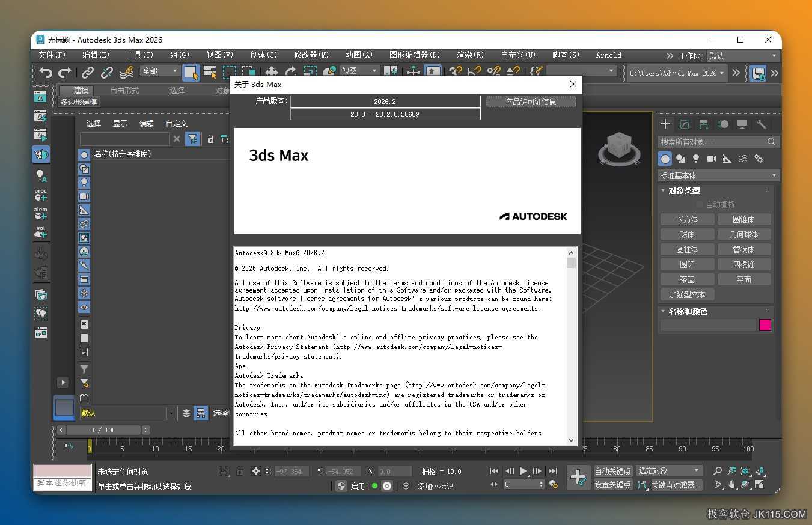
Task: Choose the rectangular selection region icon
Action: [x=229, y=73]
